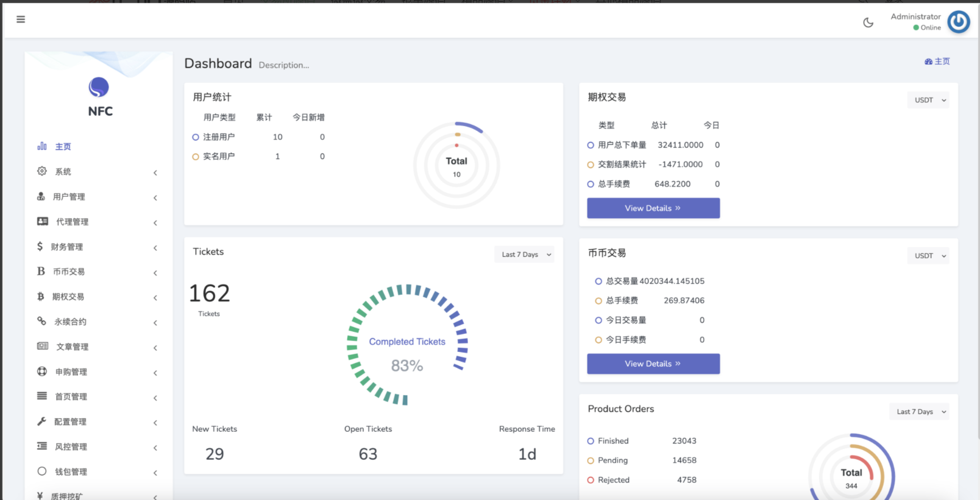Click View Details under 期权交易
The image size is (980, 500).
[653, 208]
